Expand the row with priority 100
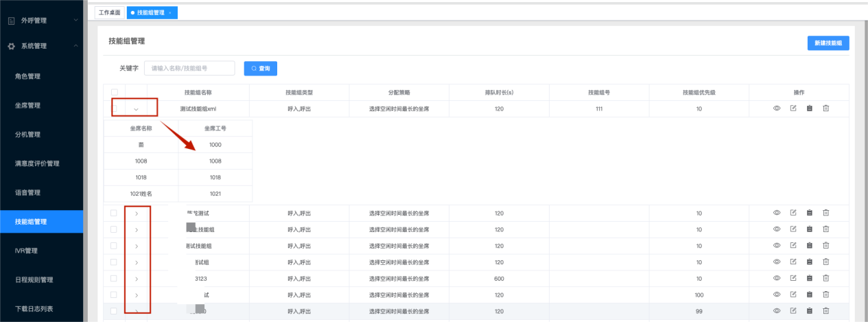The width and height of the screenshot is (868, 322). (x=137, y=295)
